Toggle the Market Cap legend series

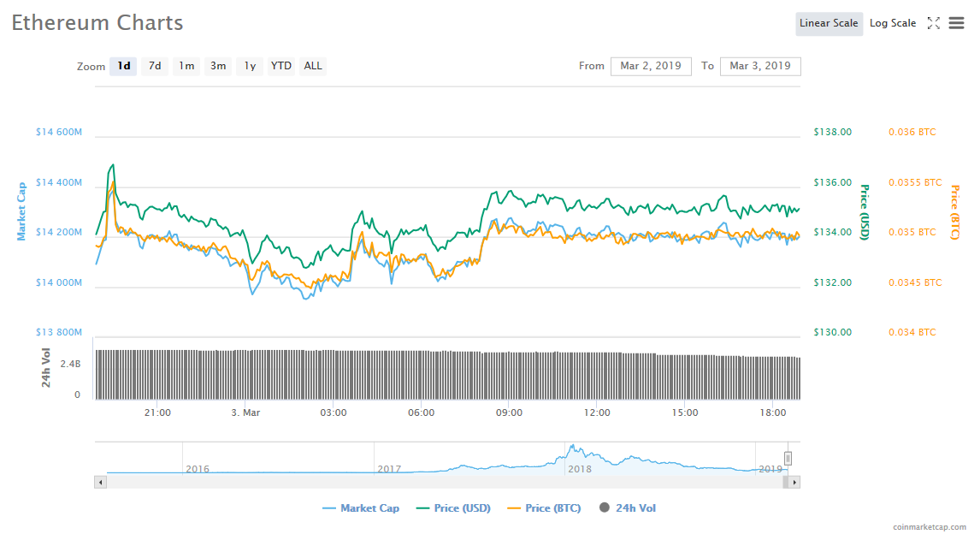coord(361,508)
